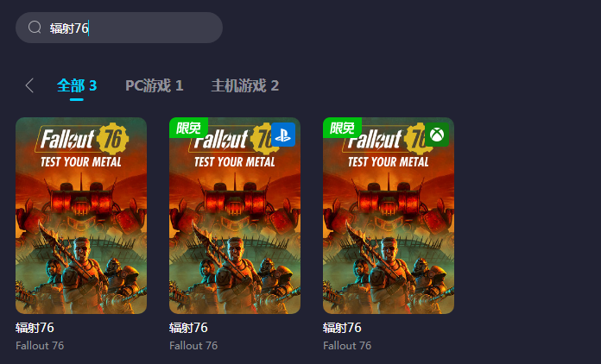Select the 全部 3 tab
The width and height of the screenshot is (601, 364).
(77, 85)
